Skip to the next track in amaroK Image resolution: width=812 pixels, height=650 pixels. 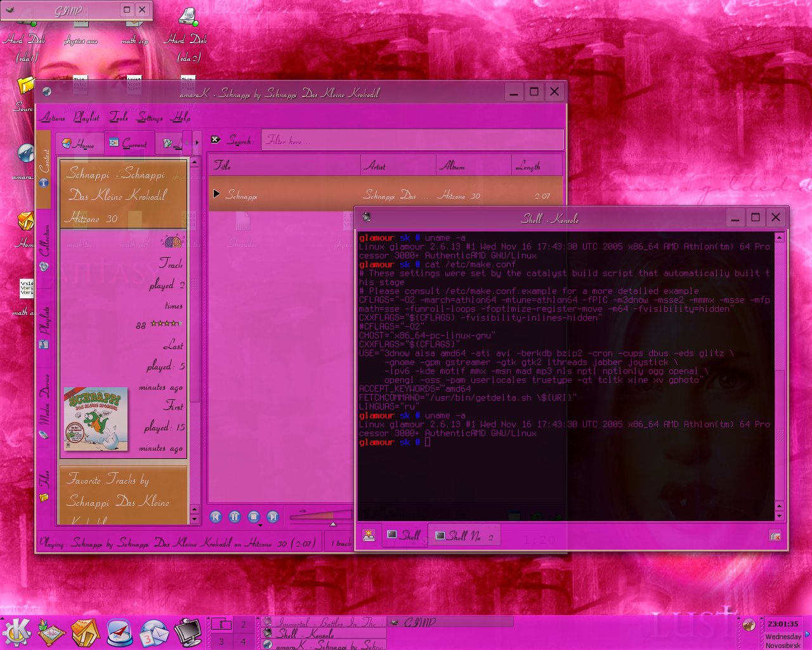pyautogui.click(x=273, y=517)
